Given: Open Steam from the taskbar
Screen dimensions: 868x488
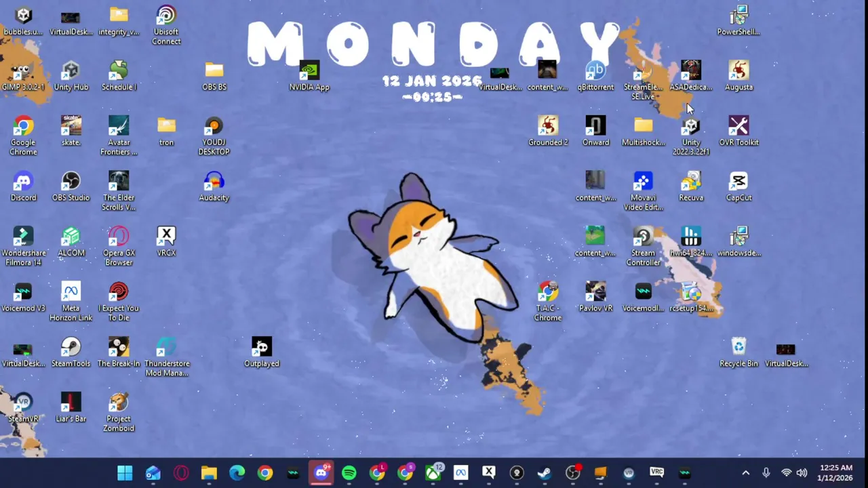Looking at the screenshot, I should [x=545, y=472].
